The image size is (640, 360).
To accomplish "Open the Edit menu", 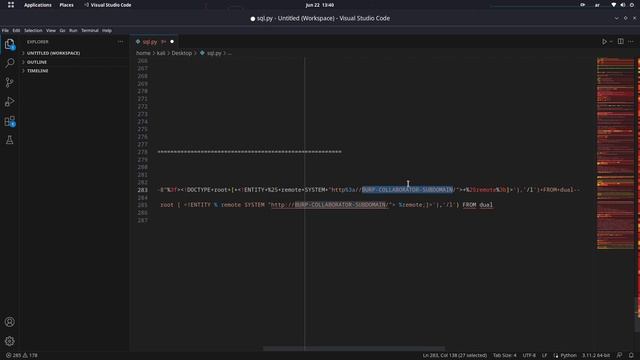I will pos(16,30).
